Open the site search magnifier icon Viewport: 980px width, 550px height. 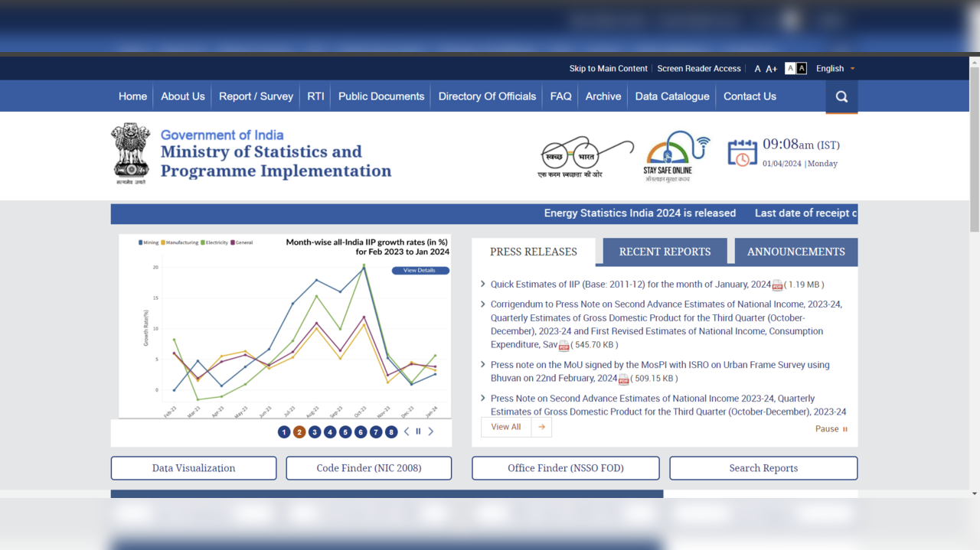[841, 96]
